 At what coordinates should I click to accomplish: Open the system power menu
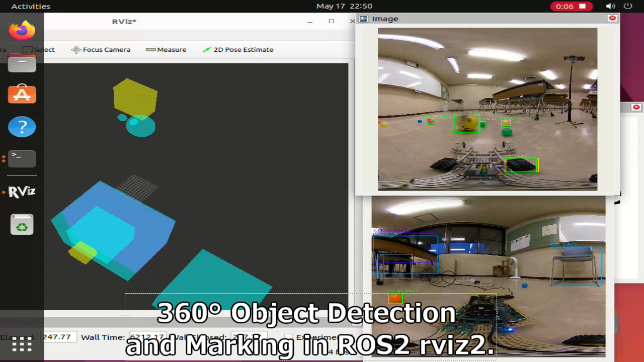tap(627, 7)
